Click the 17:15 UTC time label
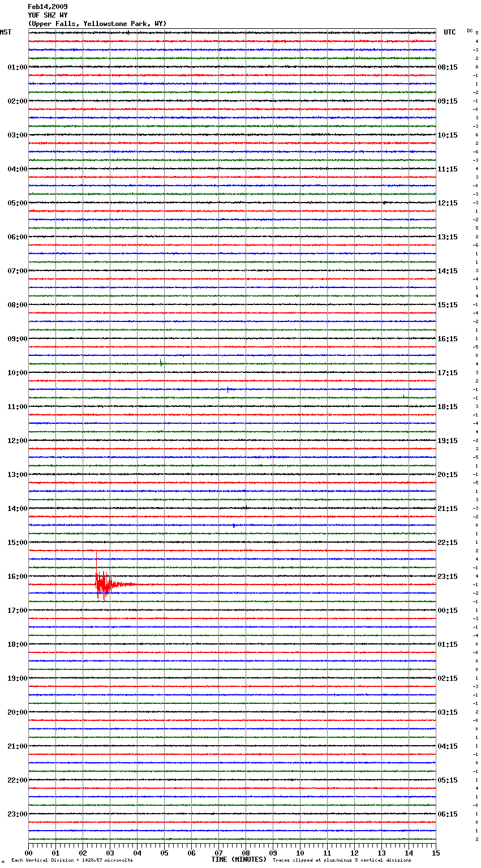This screenshot has width=481, height=868. [448, 373]
